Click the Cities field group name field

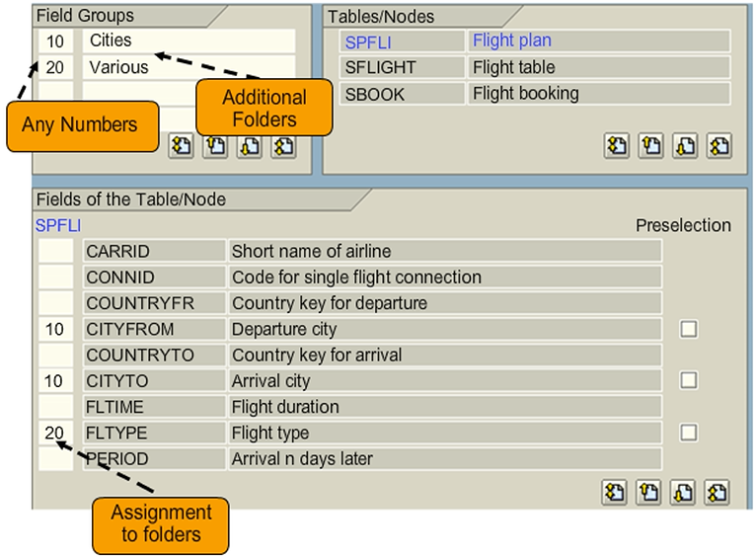tap(188, 41)
